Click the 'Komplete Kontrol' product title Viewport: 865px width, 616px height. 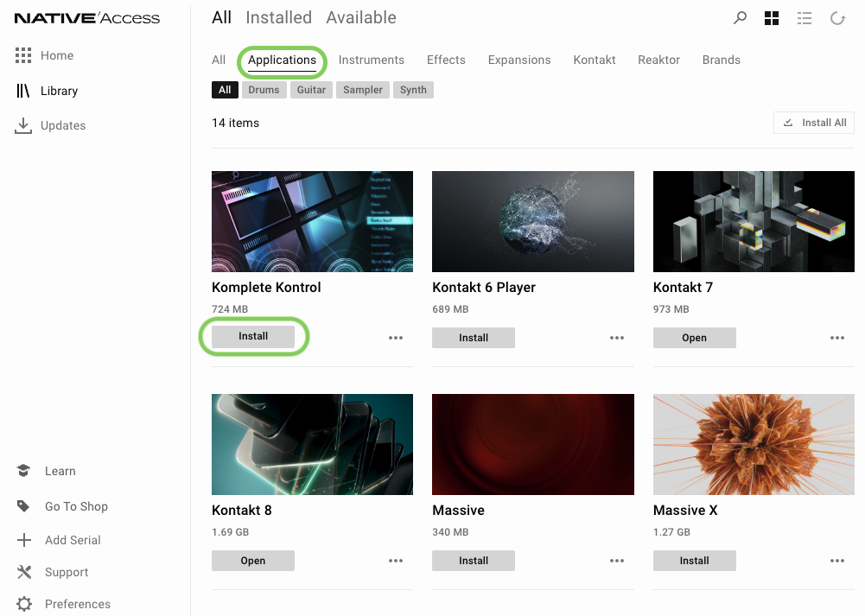266,288
